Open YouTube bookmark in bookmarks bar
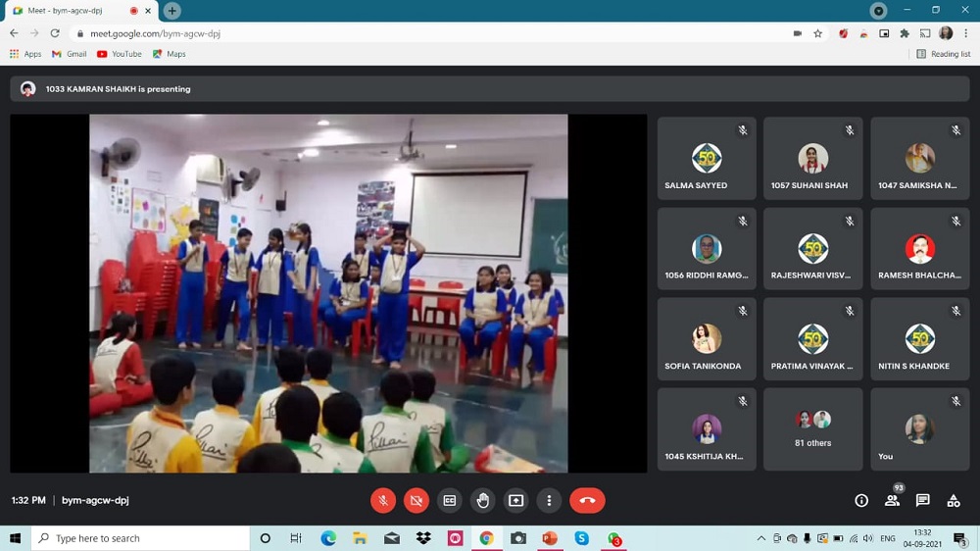This screenshot has height=551, width=980. pyautogui.click(x=120, y=54)
